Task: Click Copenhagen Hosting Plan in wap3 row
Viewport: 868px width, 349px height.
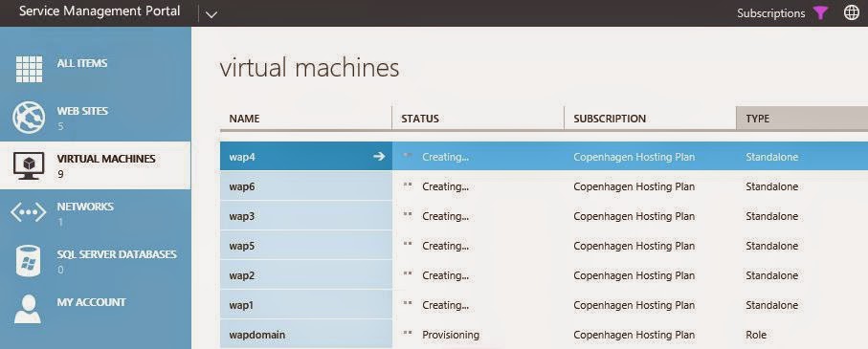Action: [634, 216]
